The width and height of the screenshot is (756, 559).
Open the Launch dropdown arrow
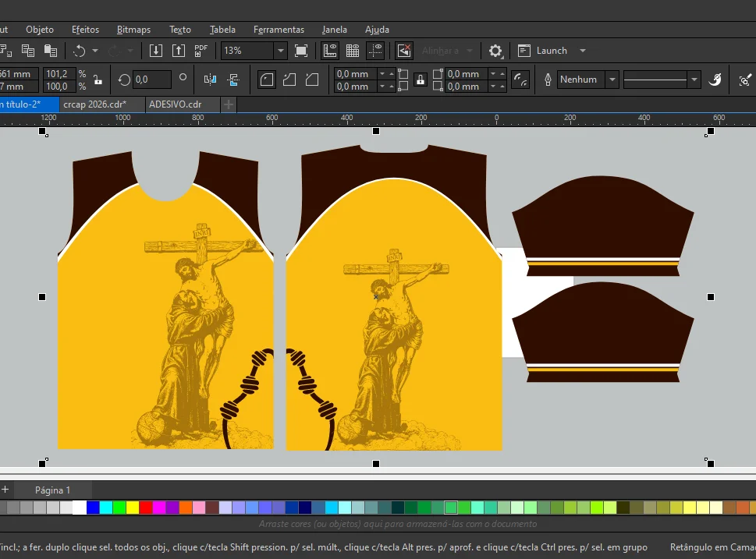tap(583, 51)
